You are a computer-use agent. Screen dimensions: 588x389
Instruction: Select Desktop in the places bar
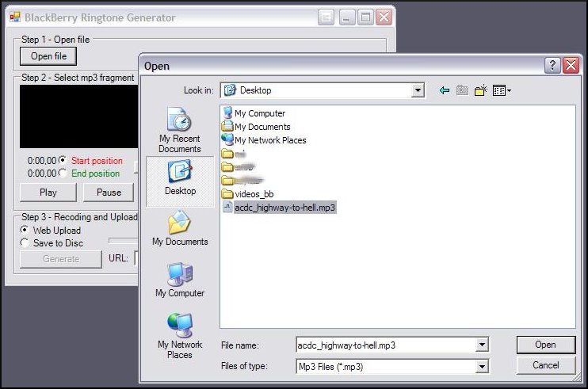(180, 181)
